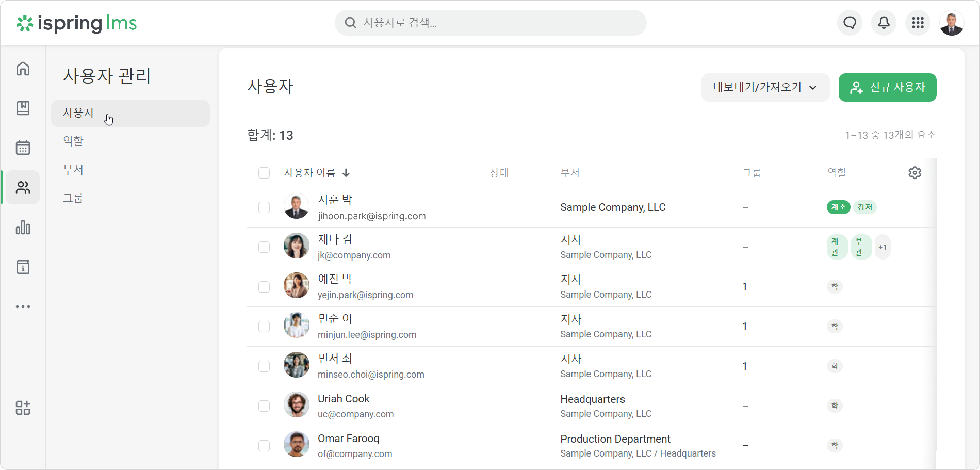Select the 부서 menu item

coord(73,170)
